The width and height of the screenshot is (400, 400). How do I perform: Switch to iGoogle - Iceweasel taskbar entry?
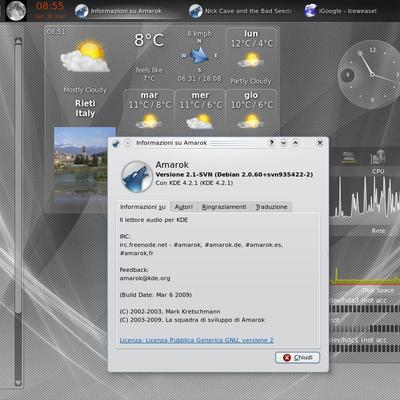pyautogui.click(x=341, y=11)
